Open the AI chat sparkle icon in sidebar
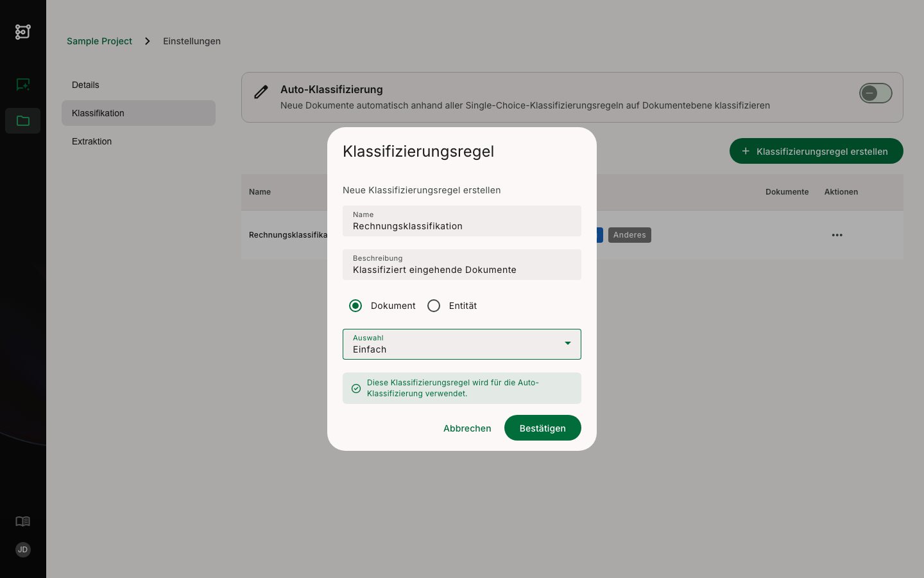924x578 pixels. click(23, 85)
